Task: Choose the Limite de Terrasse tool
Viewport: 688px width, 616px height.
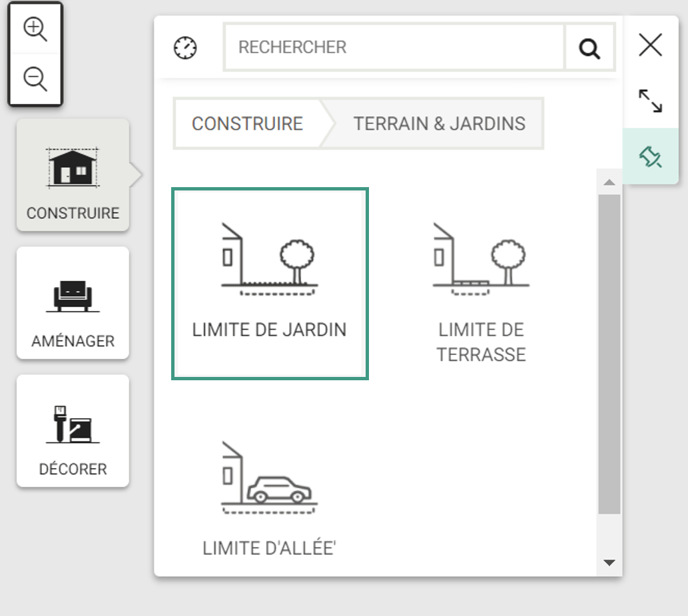Action: pos(481,293)
